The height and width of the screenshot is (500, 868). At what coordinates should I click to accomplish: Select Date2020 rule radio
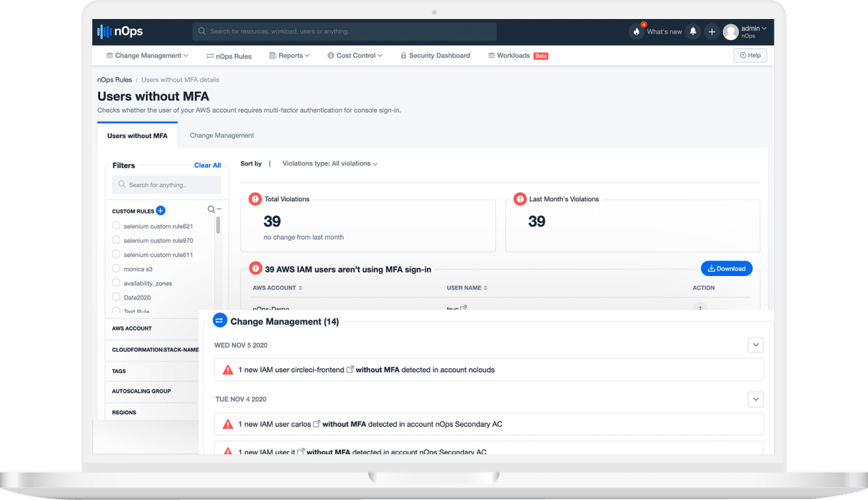(116, 297)
